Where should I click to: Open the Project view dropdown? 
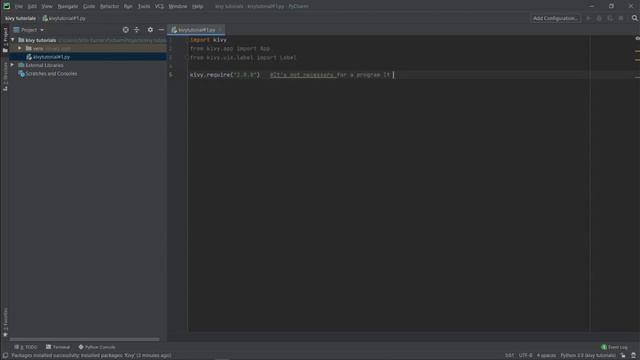[x=29, y=30]
